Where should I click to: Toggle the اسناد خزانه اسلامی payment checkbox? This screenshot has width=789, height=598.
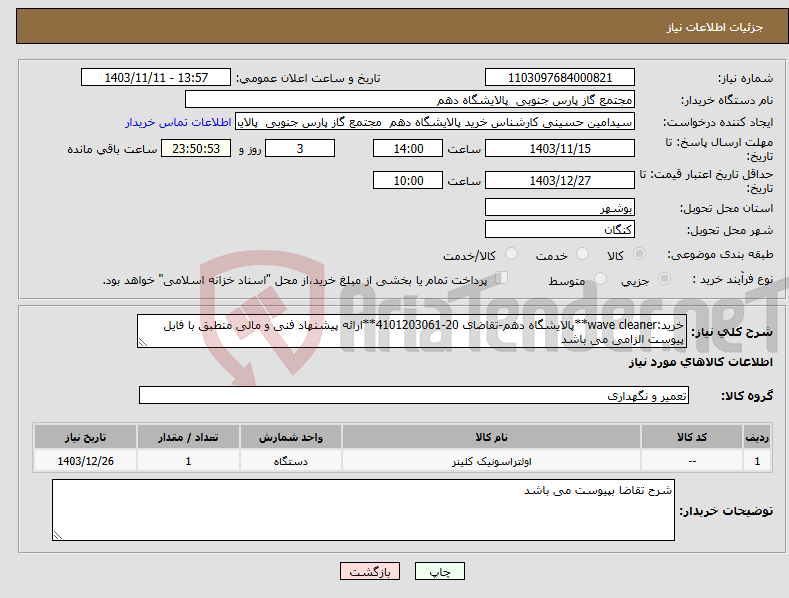502,277
